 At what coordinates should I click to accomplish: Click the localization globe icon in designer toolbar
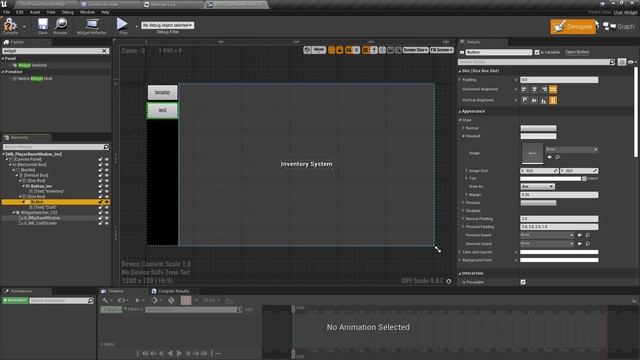pyautogui.click(x=307, y=50)
